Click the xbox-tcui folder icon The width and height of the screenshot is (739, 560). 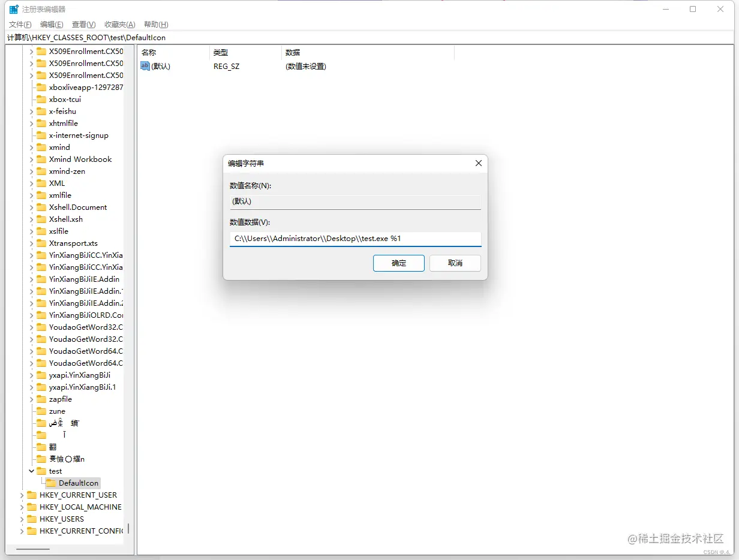[x=41, y=100]
